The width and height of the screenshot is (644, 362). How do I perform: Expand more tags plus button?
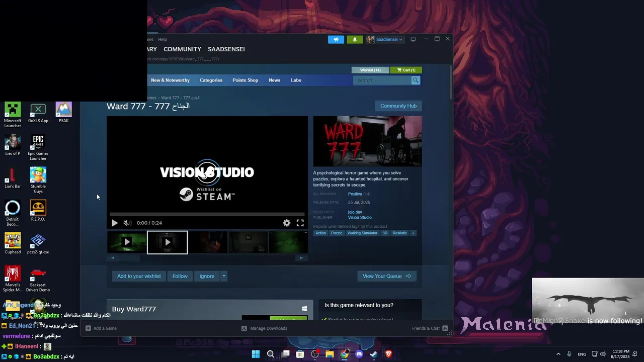click(x=413, y=233)
